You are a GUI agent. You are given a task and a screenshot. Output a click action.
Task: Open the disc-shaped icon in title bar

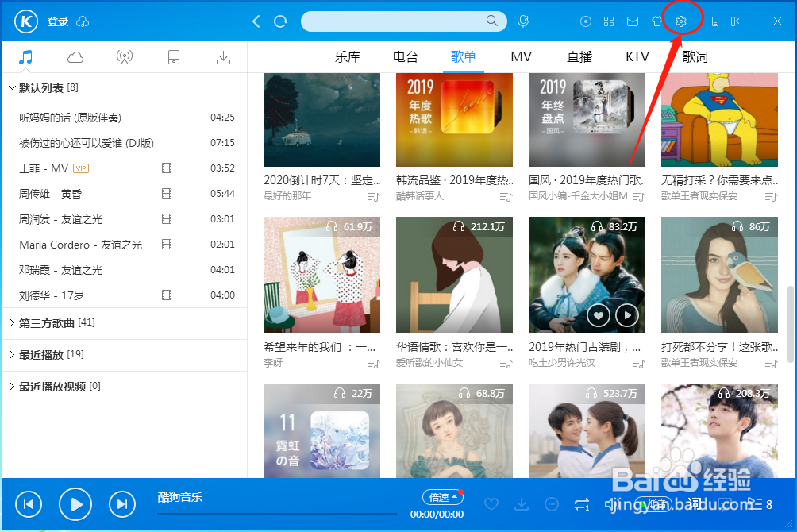(586, 21)
